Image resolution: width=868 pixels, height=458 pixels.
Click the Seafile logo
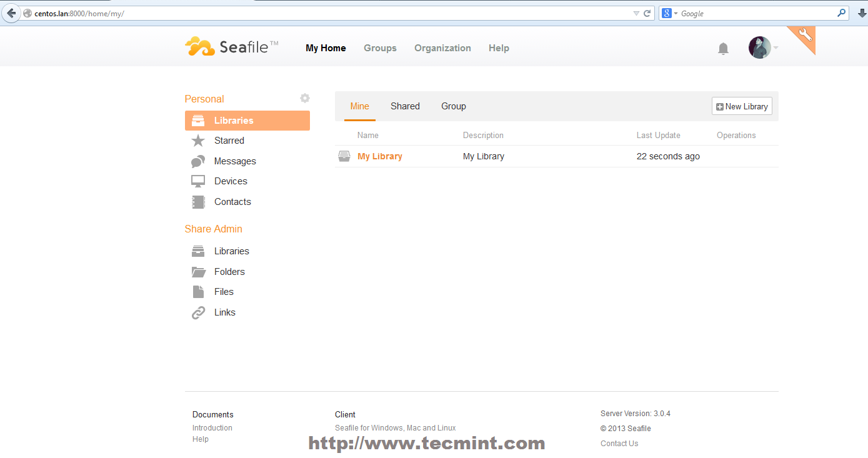pyautogui.click(x=232, y=47)
